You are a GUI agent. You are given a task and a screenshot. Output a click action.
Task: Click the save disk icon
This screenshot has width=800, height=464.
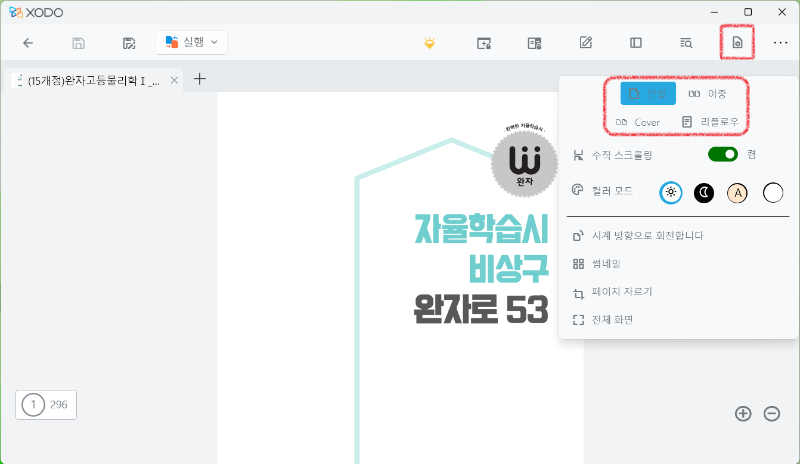(78, 43)
